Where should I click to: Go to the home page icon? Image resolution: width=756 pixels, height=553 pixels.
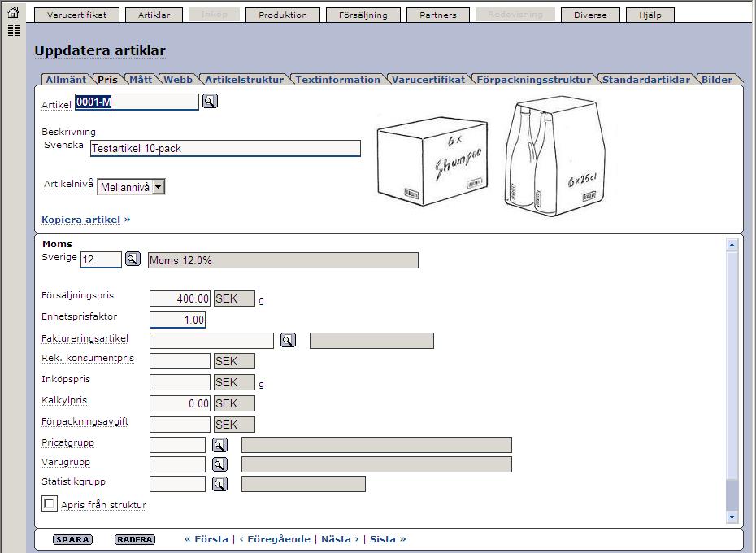pyautogui.click(x=14, y=12)
